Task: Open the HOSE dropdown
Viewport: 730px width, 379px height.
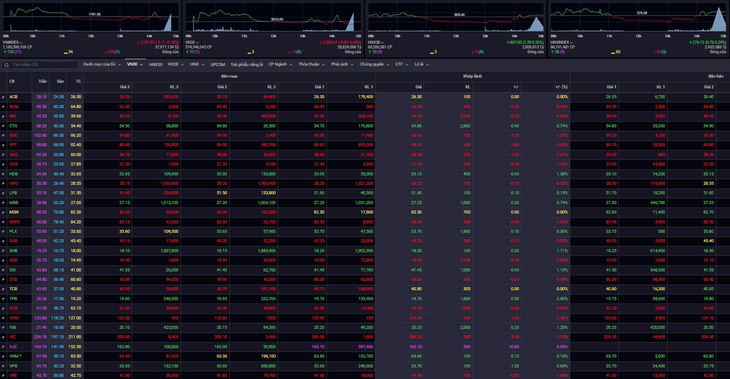Action: point(176,64)
